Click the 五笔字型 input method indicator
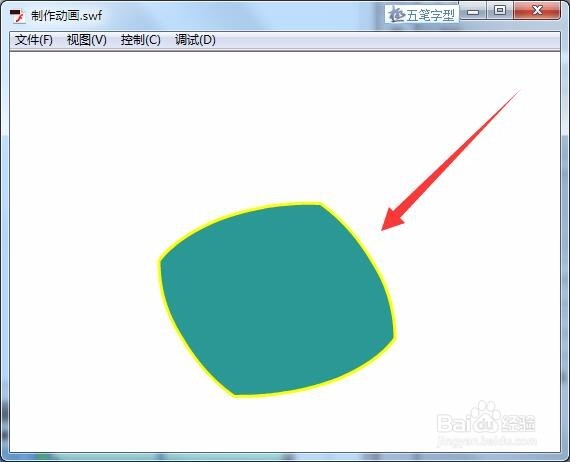570x462 pixels. click(422, 15)
